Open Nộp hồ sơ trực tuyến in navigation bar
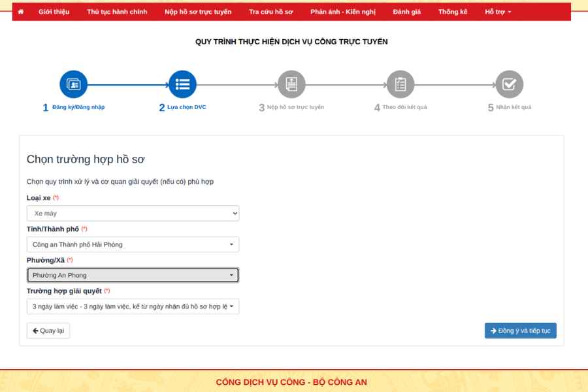The image size is (588, 392). pyautogui.click(x=198, y=12)
